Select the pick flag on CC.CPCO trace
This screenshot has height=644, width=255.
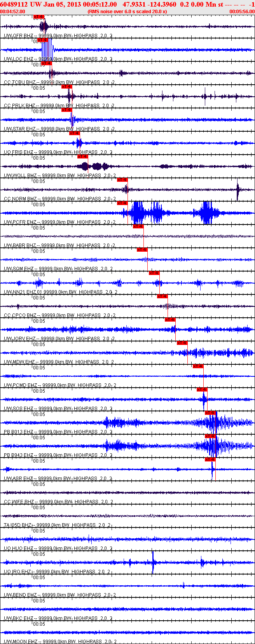[162, 296]
